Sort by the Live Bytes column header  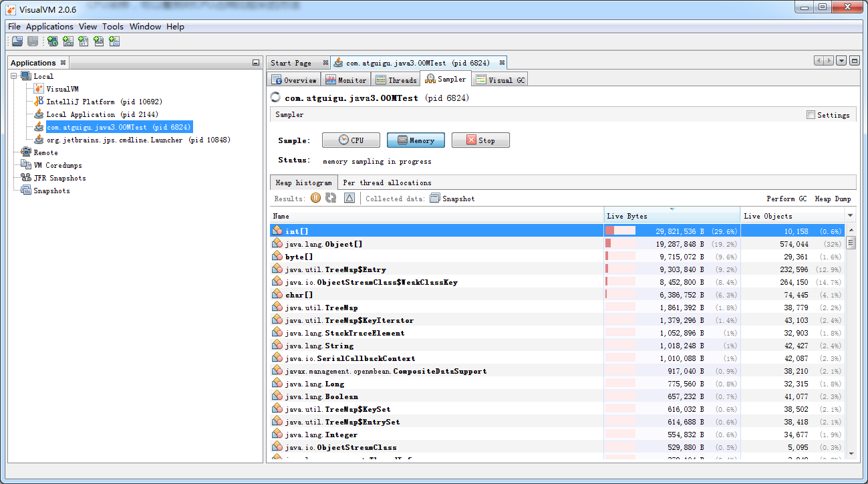point(672,216)
